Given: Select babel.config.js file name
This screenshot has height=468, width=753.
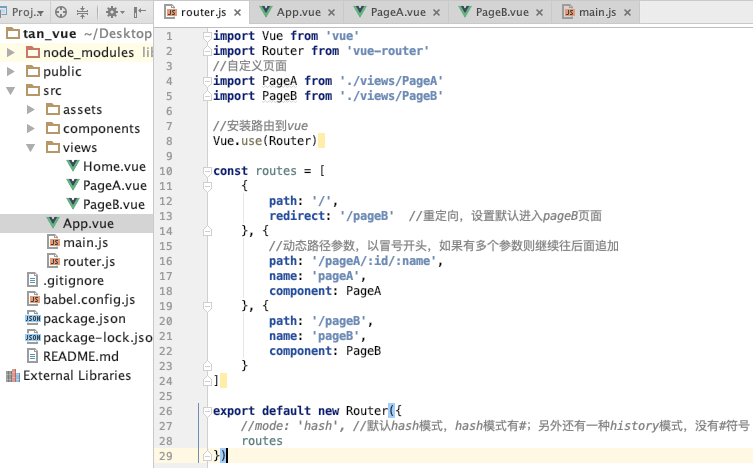Looking at the screenshot, I should click(89, 299).
